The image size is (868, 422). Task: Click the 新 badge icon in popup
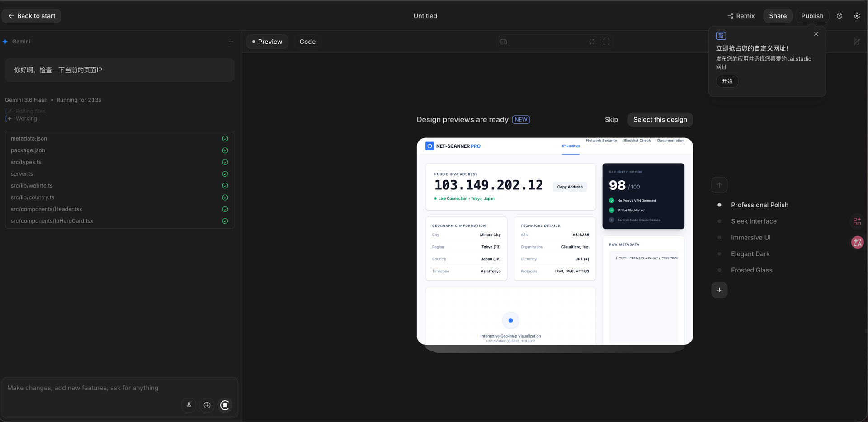pyautogui.click(x=721, y=36)
